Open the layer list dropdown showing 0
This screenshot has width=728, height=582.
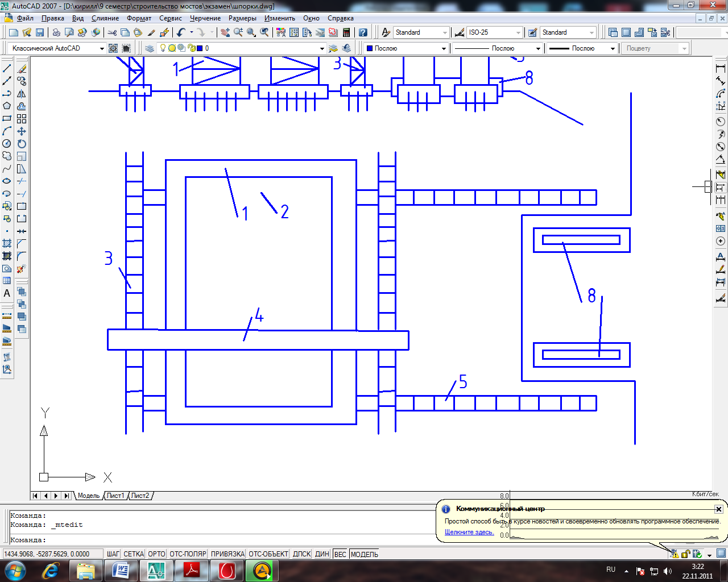pyautogui.click(x=321, y=48)
